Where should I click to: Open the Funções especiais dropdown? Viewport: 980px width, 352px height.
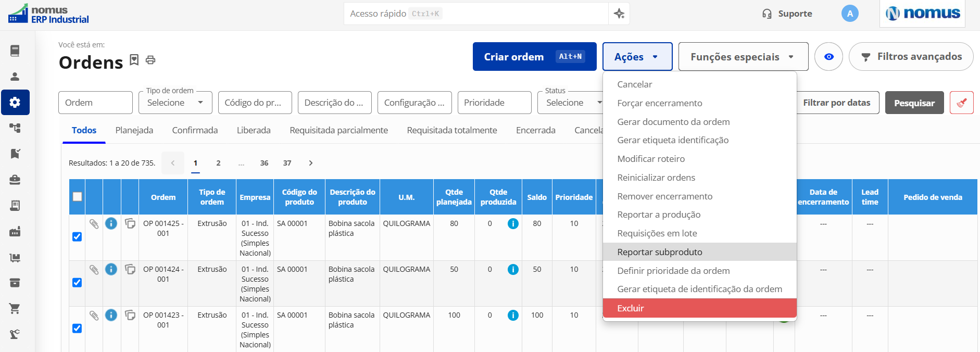click(x=743, y=57)
